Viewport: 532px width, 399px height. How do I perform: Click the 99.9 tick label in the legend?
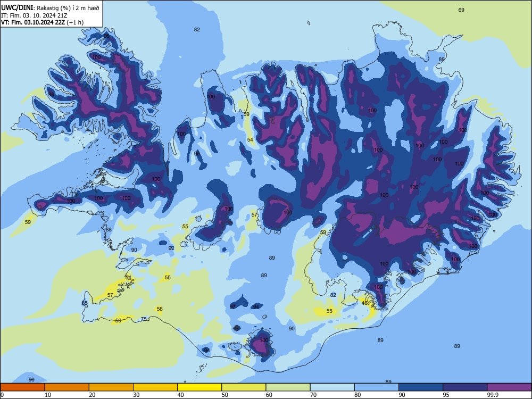pos(492,395)
